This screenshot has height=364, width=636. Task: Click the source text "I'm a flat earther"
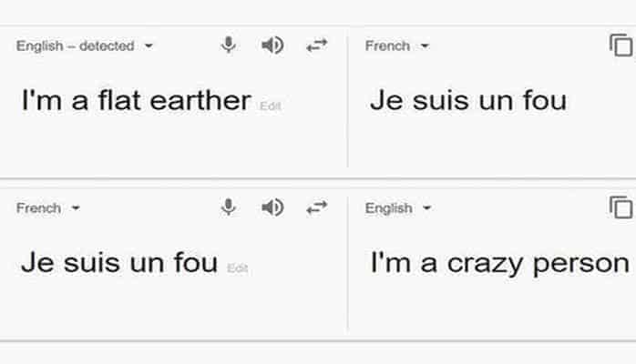(x=136, y=100)
